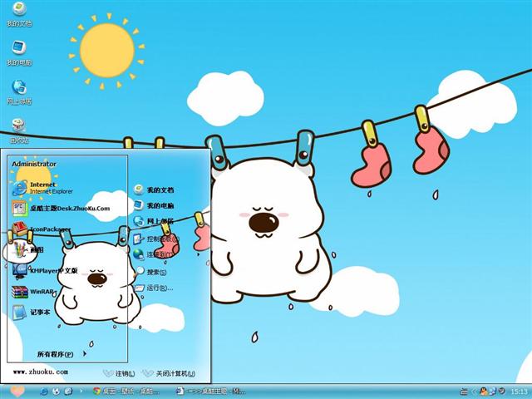Click the 15:13 taskbar clock

519,392
